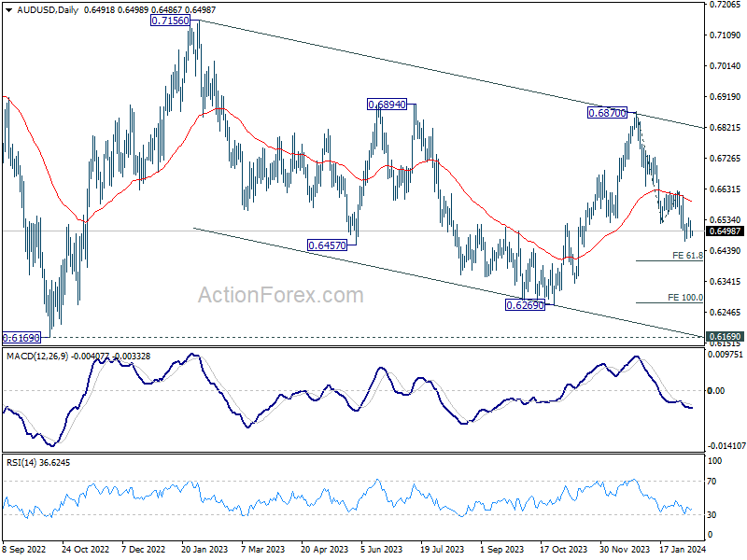Click the 24 Oct 2022 date label

(x=85, y=549)
